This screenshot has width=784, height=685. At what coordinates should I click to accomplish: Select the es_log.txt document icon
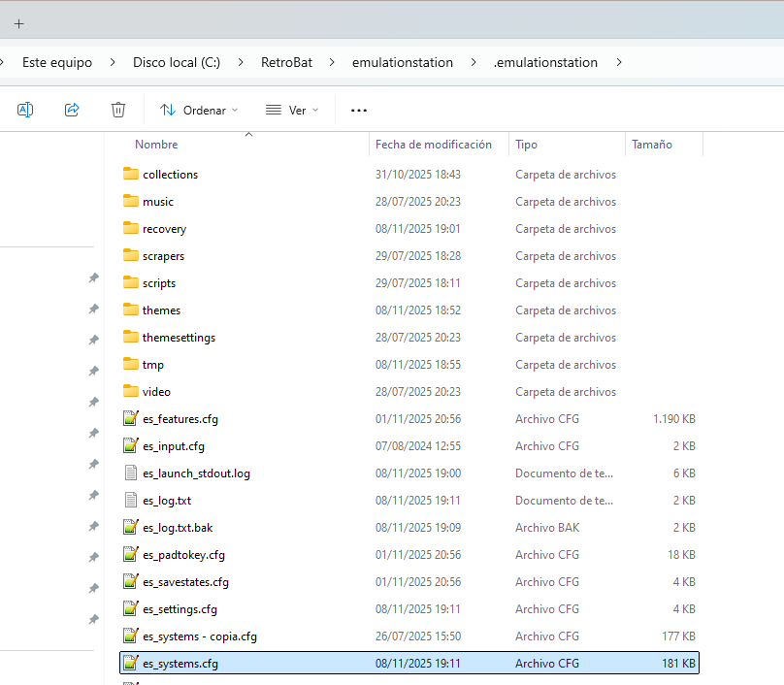pyautogui.click(x=131, y=501)
